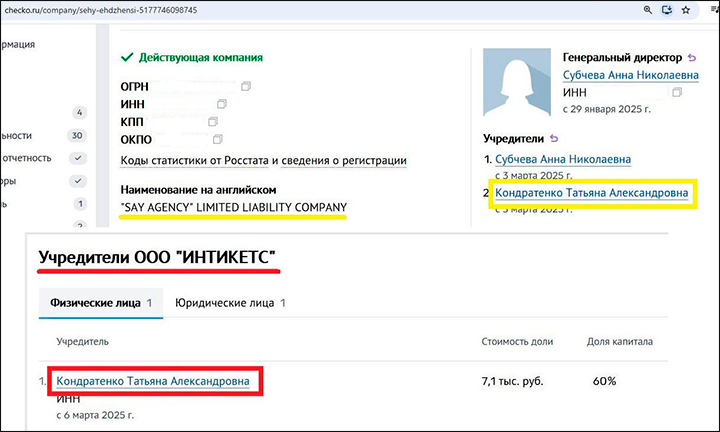Open Кондратенко Татьяна Александровна in ИНТИКЕТС founders table

point(153,381)
